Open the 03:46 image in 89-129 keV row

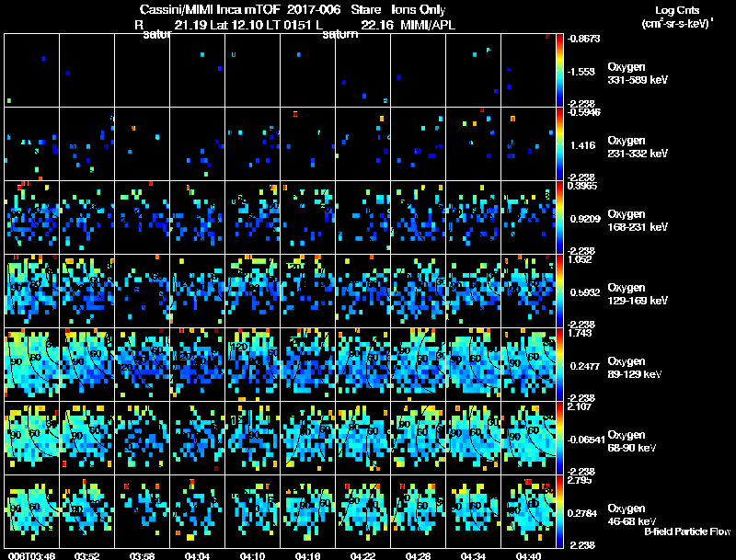click(32, 364)
